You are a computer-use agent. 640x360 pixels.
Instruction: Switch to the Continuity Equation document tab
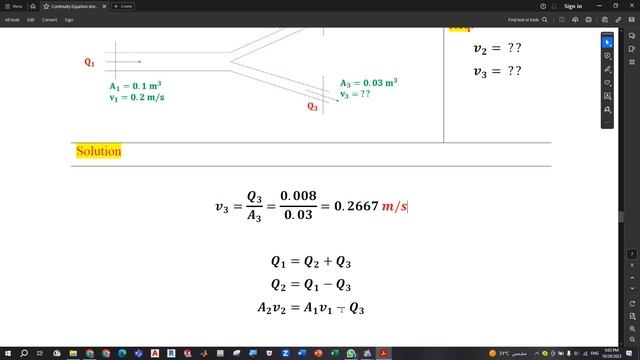tap(74, 6)
